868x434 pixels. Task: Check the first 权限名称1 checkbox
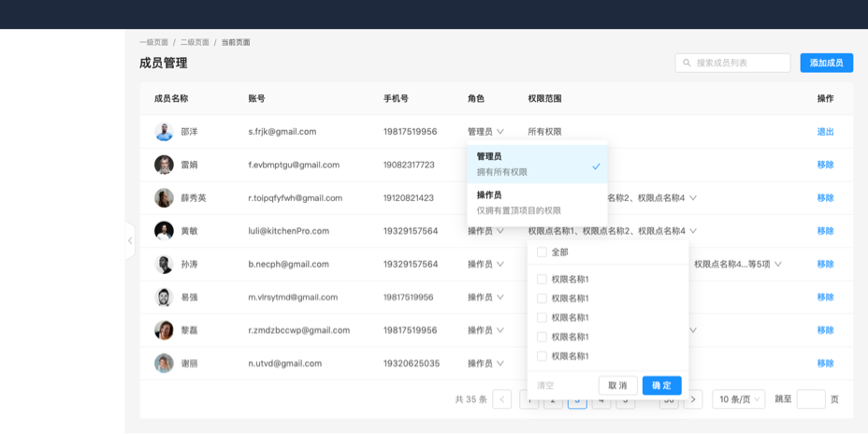pos(542,279)
